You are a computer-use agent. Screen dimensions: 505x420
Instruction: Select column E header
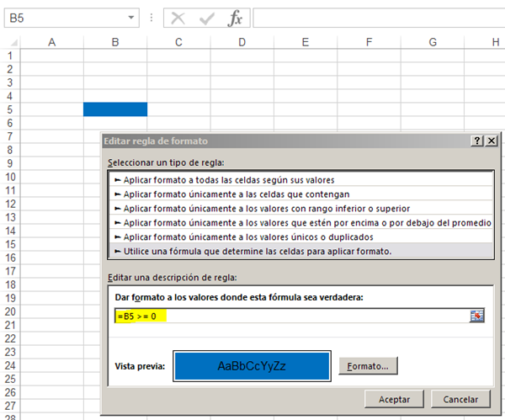pyautogui.click(x=306, y=42)
